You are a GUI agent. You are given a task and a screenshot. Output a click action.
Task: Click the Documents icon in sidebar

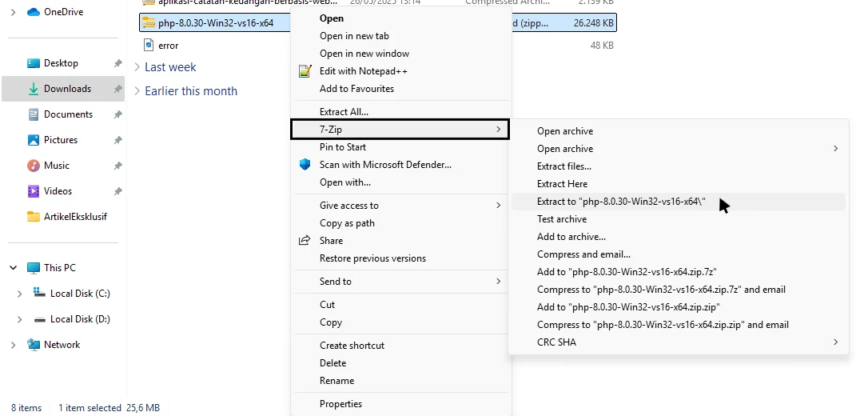34,114
